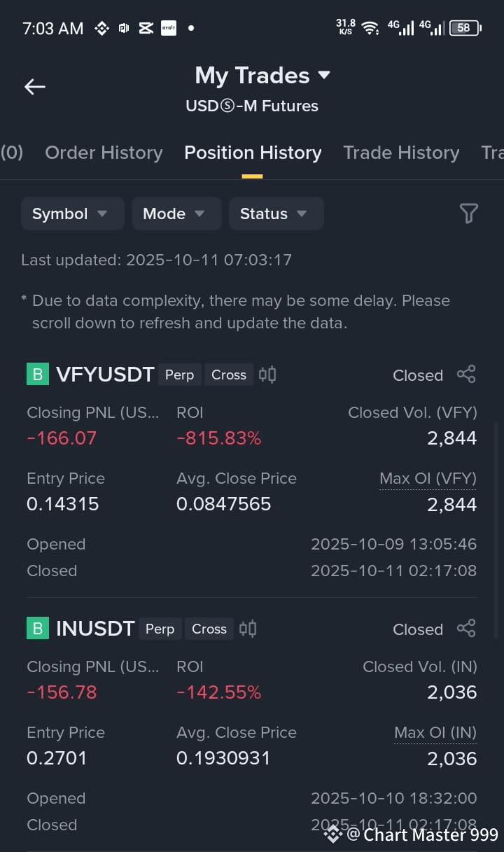Tap the green B badge beside INUSDT
Image resolution: width=504 pixels, height=852 pixels.
coord(38,629)
